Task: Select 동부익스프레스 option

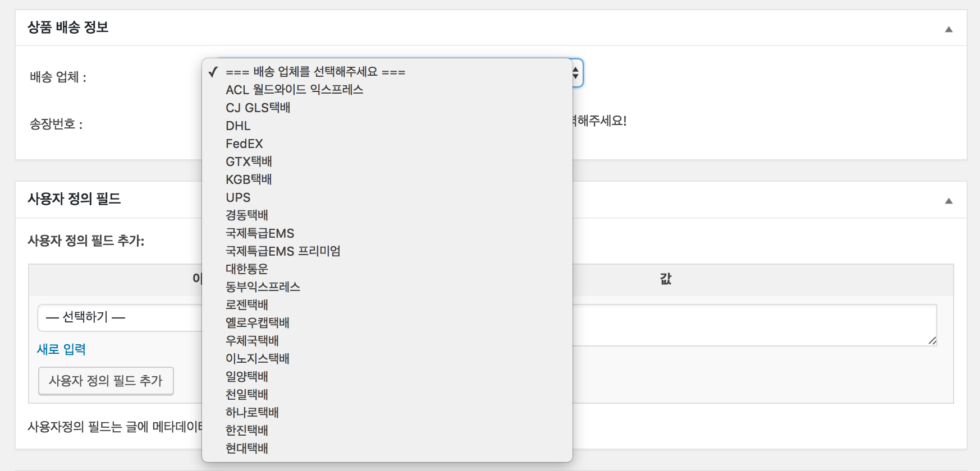Action: (387, 287)
